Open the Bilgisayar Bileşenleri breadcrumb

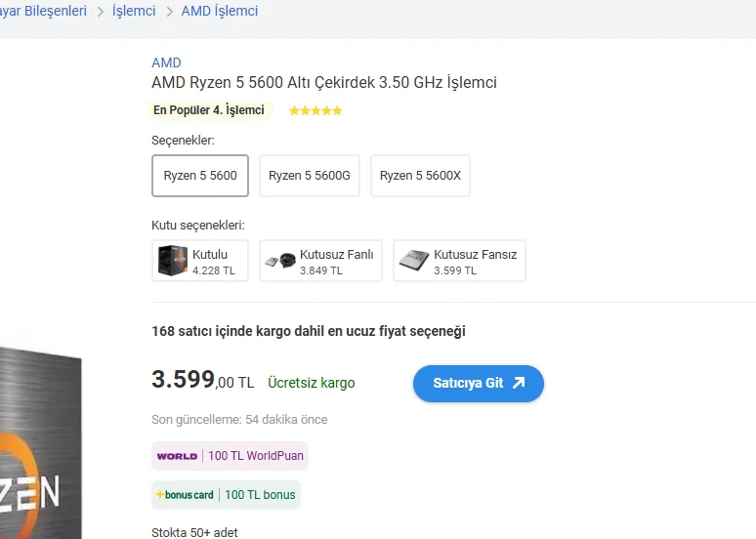pyautogui.click(x=43, y=11)
